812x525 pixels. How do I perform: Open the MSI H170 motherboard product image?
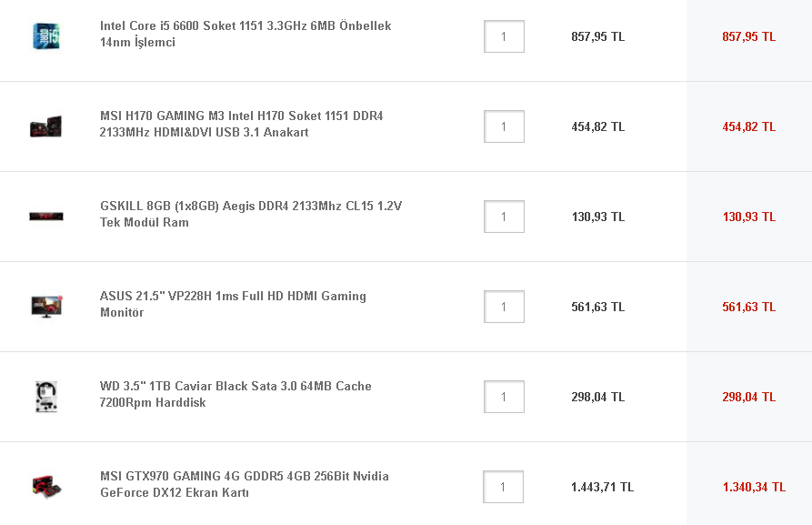coord(45,126)
